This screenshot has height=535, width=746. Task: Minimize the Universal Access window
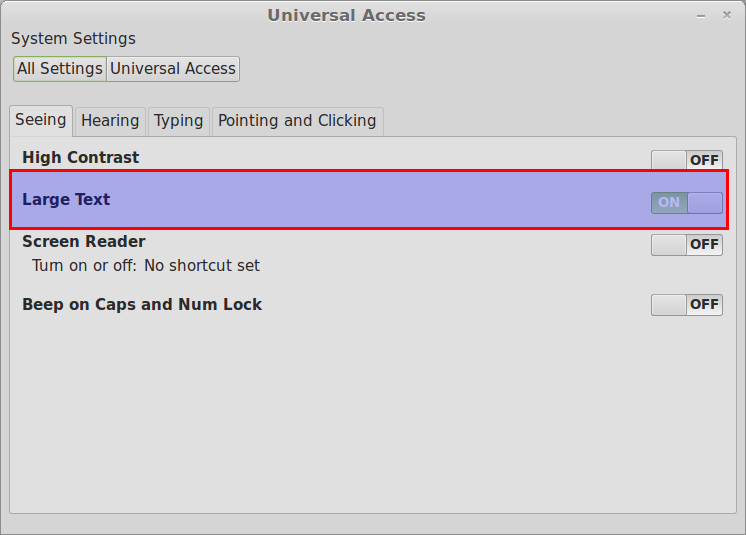pyautogui.click(x=701, y=16)
